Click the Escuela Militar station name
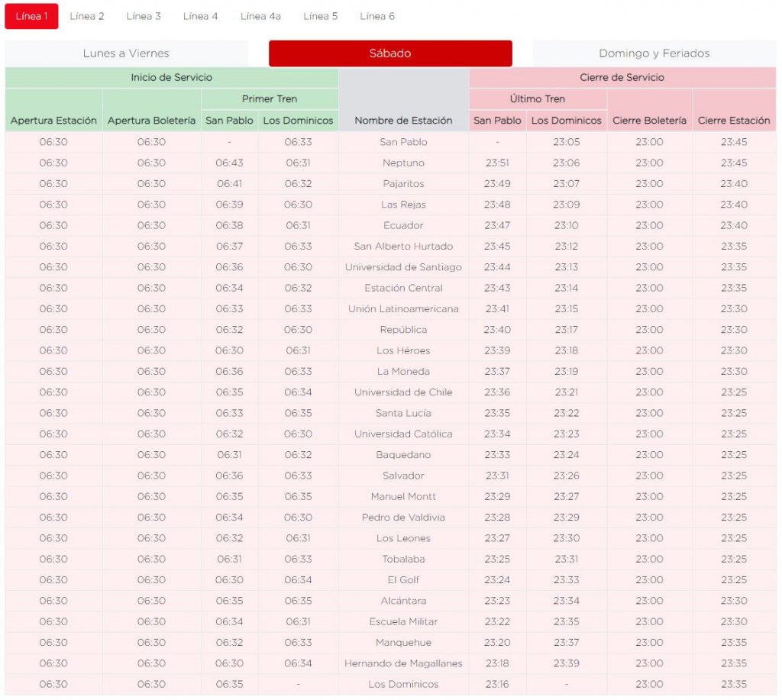Image resolution: width=782 pixels, height=700 pixels. 403,621
